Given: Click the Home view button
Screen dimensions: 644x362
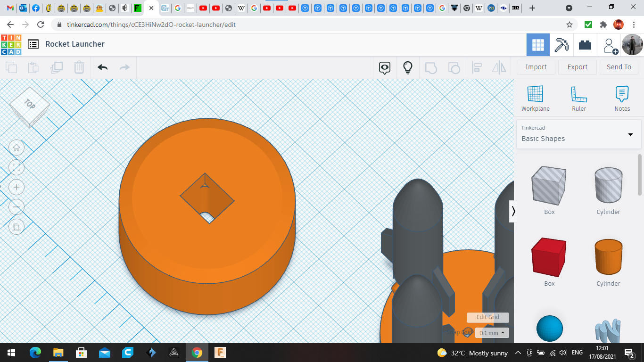Looking at the screenshot, I should point(17,148).
